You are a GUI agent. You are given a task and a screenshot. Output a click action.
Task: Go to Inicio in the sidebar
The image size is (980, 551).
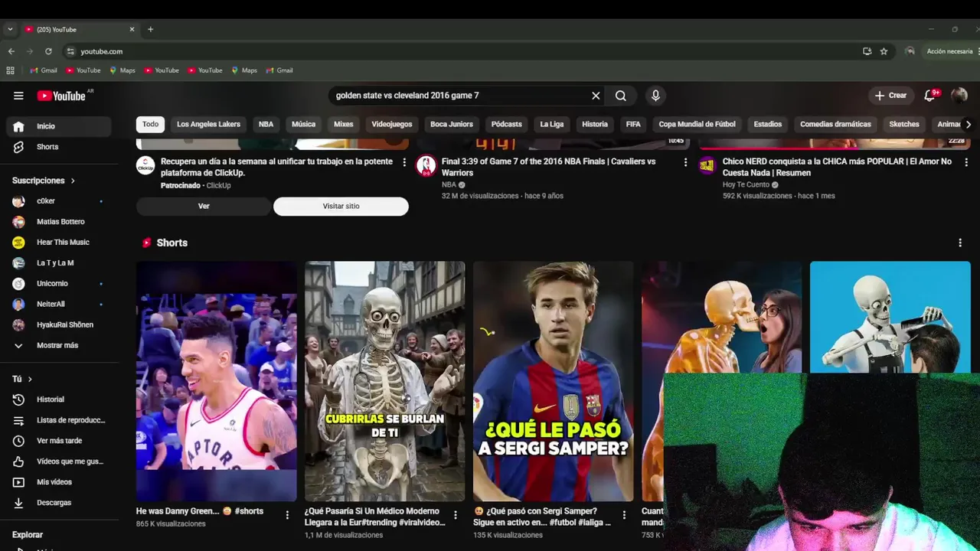pos(59,126)
